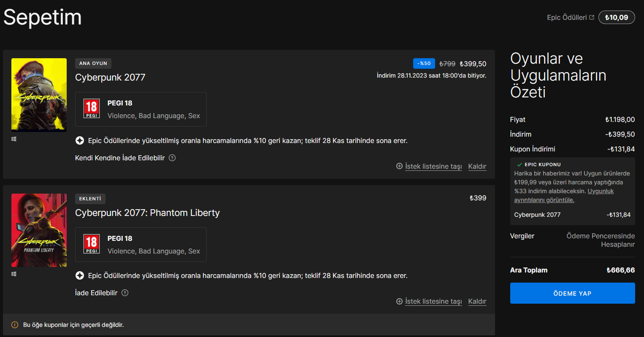This screenshot has height=337, width=644.
Task: Click the warning icon in the coupon notice bar
Action: (15, 325)
